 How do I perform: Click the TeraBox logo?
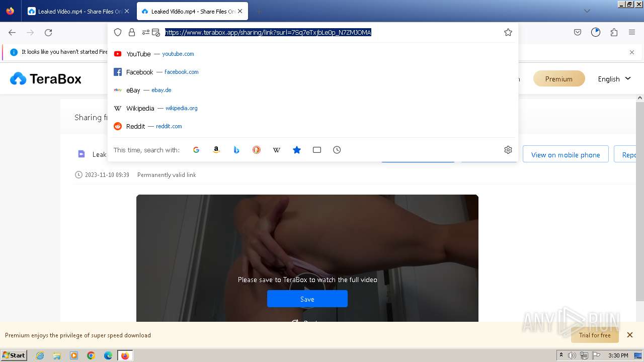tap(46, 78)
